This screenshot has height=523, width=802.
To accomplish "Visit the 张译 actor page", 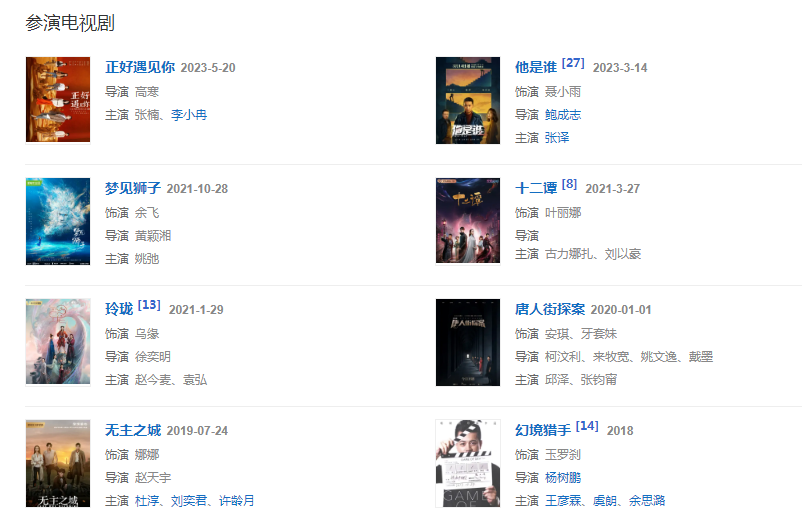I will click(x=556, y=138).
